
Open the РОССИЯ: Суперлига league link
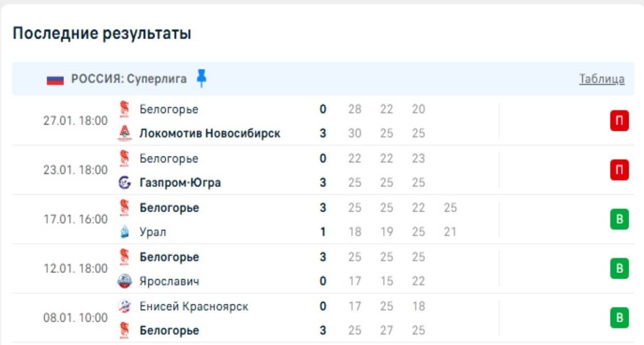tap(129, 79)
